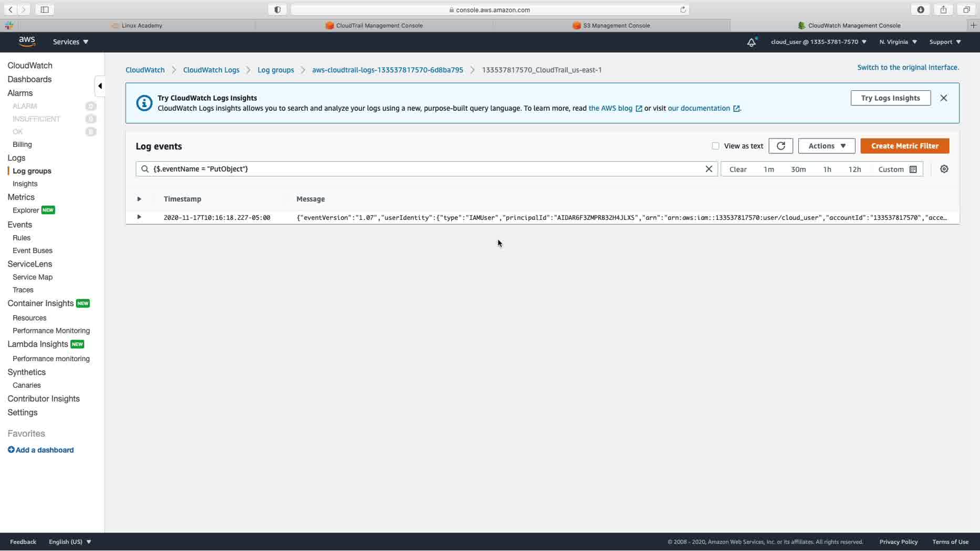
Task: Open the Safari downloads icon
Action: [921, 9]
